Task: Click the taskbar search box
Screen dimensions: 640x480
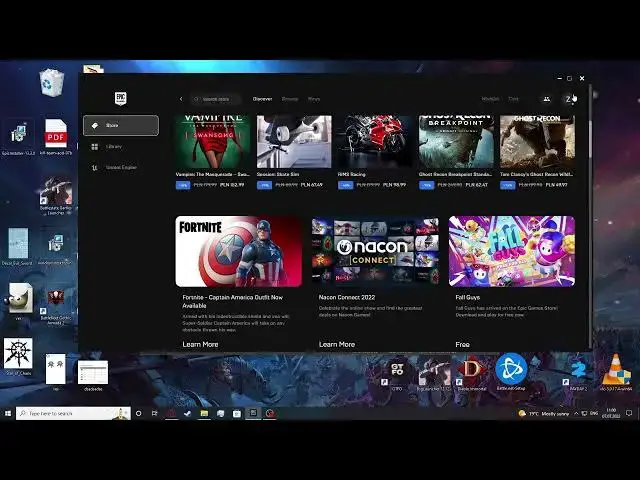Action: [73, 413]
